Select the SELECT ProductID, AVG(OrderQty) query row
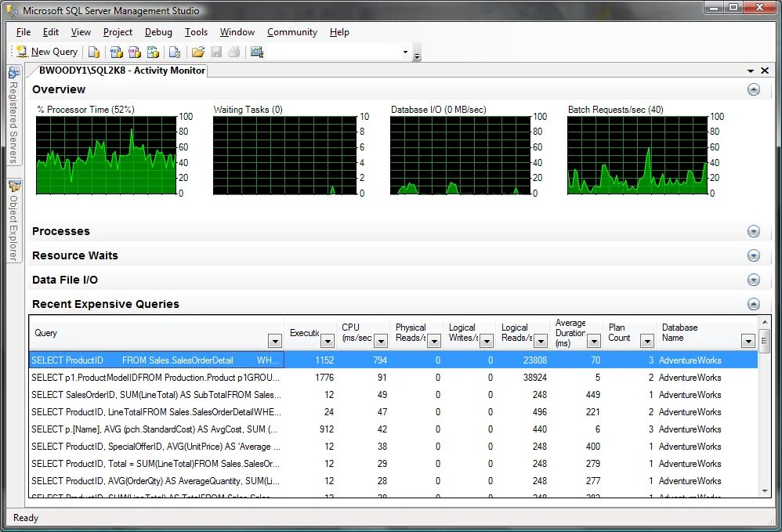The image size is (782, 532). tap(393, 481)
